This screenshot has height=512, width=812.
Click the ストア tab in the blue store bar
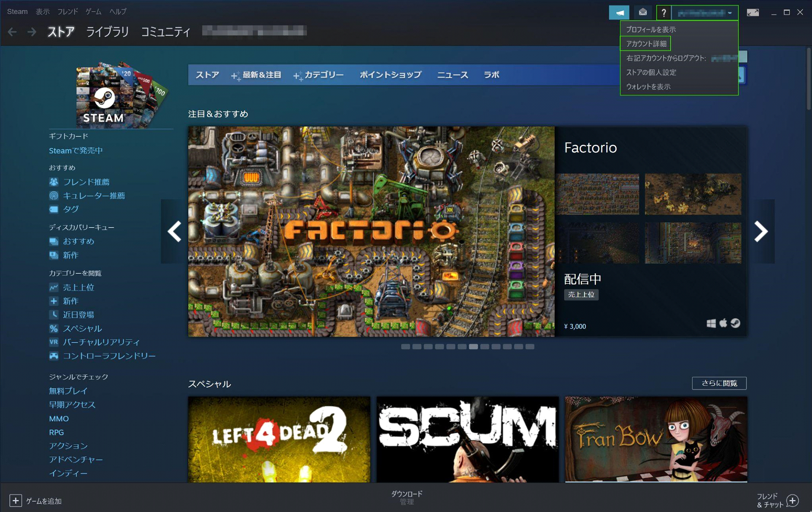pos(207,75)
